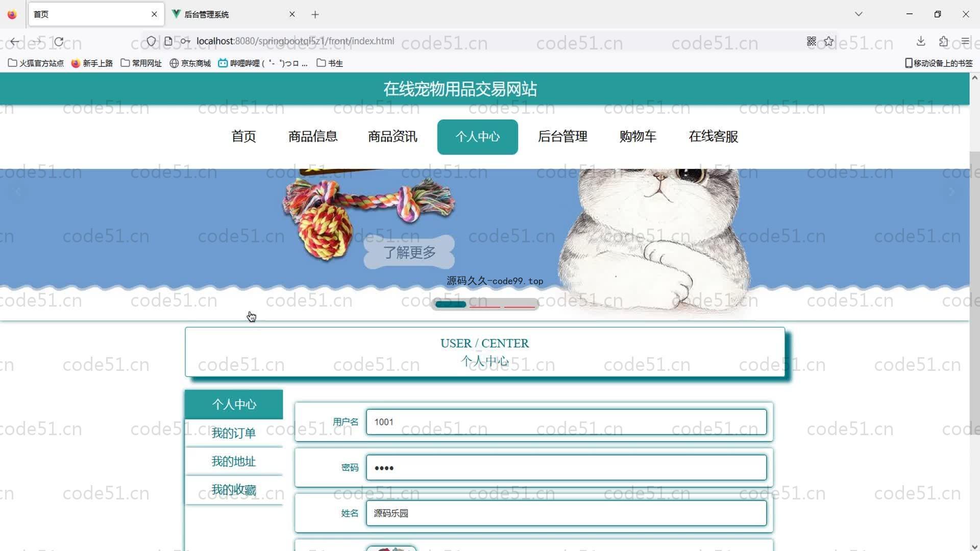Select 个人中心 in the side menu
980x551 pixels.
coord(234,405)
